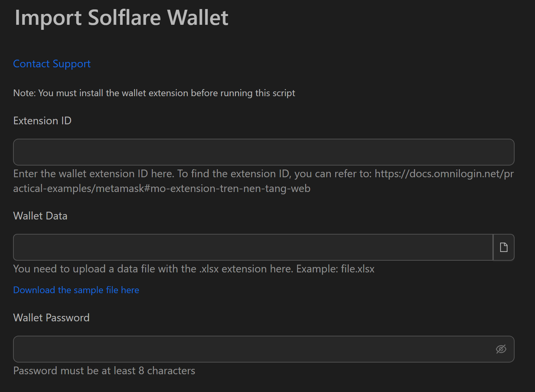Viewport: 535px width, 392px height.
Task: Focus the Extension ID input field
Action: pos(263,152)
